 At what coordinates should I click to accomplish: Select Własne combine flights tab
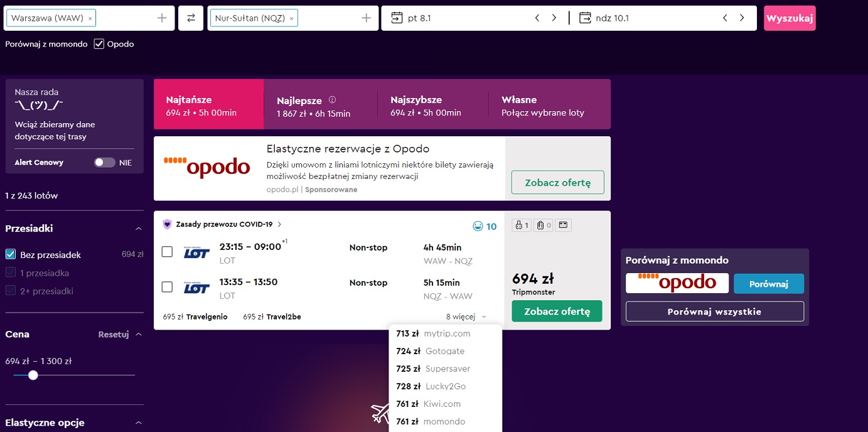tap(549, 104)
